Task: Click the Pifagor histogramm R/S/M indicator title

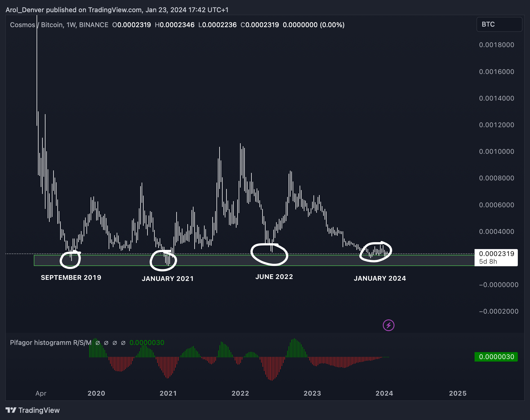Action: click(51, 343)
